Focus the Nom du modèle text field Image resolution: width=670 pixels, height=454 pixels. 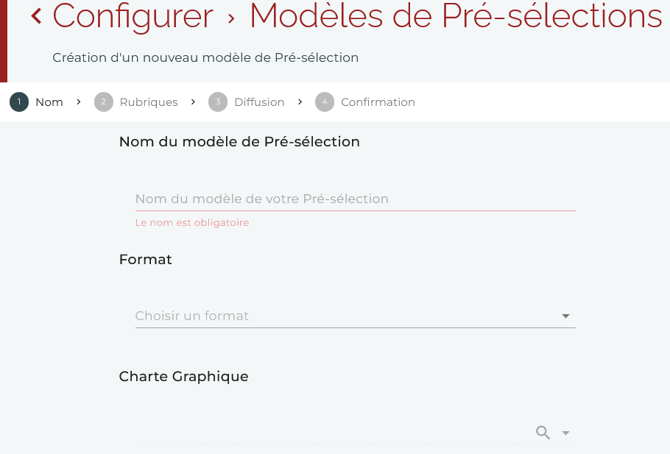[x=355, y=199]
